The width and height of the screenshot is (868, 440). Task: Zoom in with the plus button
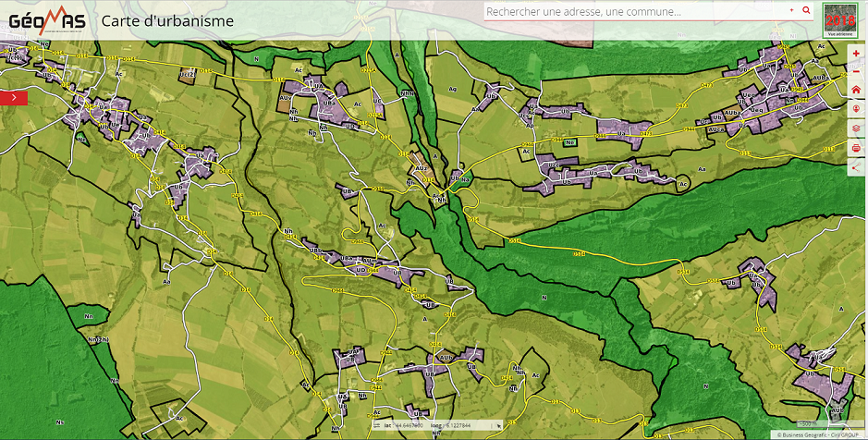click(856, 53)
